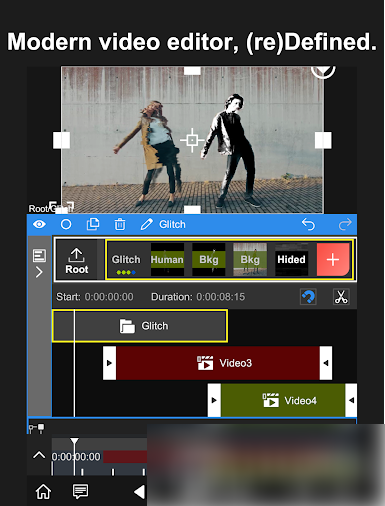This screenshot has width=385, height=506.
Task: Undo the last action
Action: click(x=308, y=224)
